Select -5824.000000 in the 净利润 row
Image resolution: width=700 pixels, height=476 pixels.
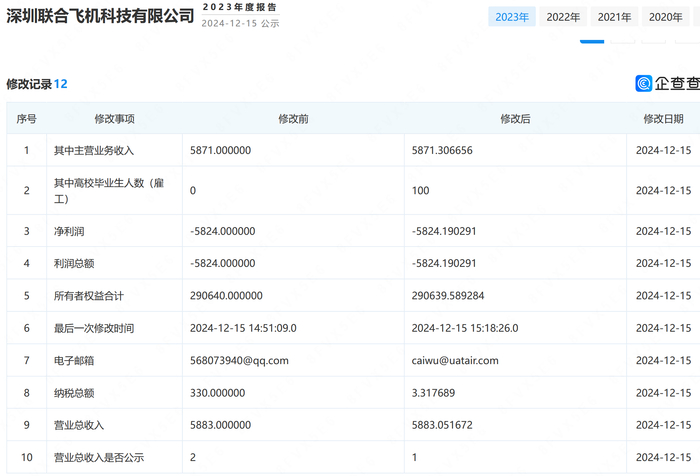223,231
